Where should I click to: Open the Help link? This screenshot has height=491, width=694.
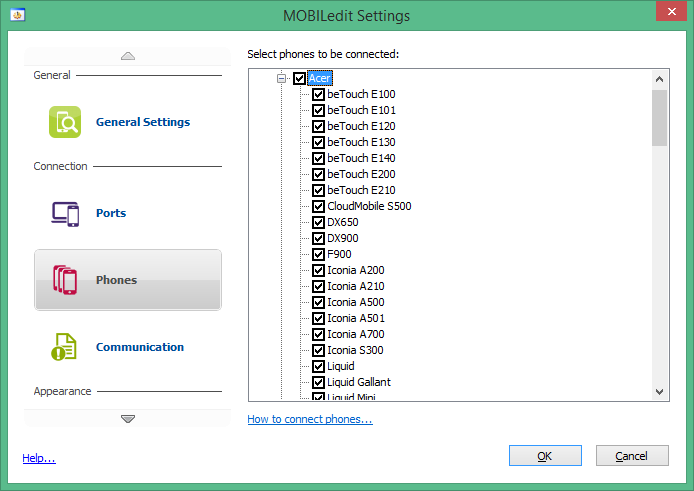(x=39, y=458)
